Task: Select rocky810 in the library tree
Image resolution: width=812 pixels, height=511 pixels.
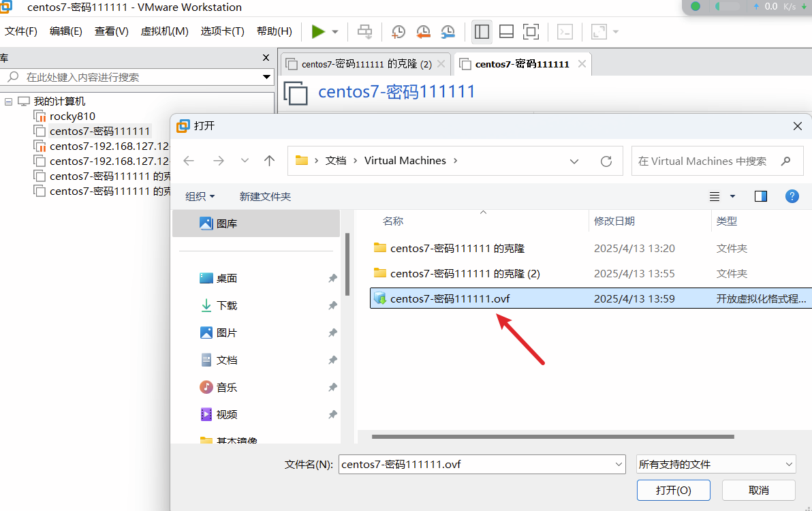Action: point(72,116)
